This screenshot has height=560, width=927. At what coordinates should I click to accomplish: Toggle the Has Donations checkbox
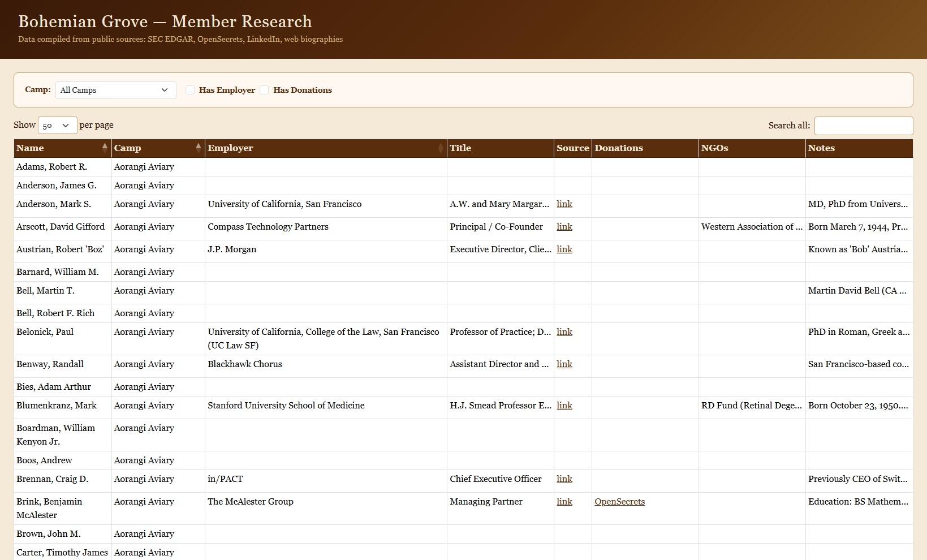point(264,90)
